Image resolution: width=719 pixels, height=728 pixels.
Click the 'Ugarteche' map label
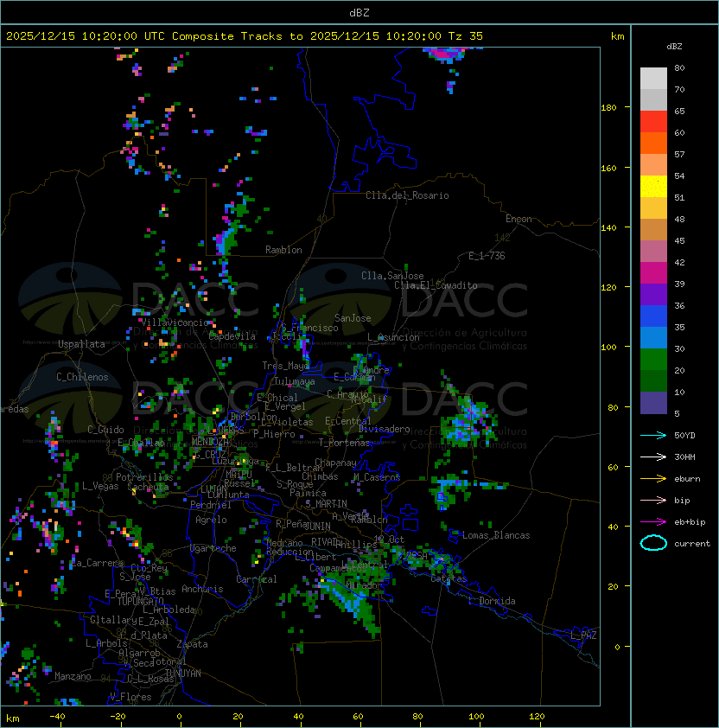(213, 548)
